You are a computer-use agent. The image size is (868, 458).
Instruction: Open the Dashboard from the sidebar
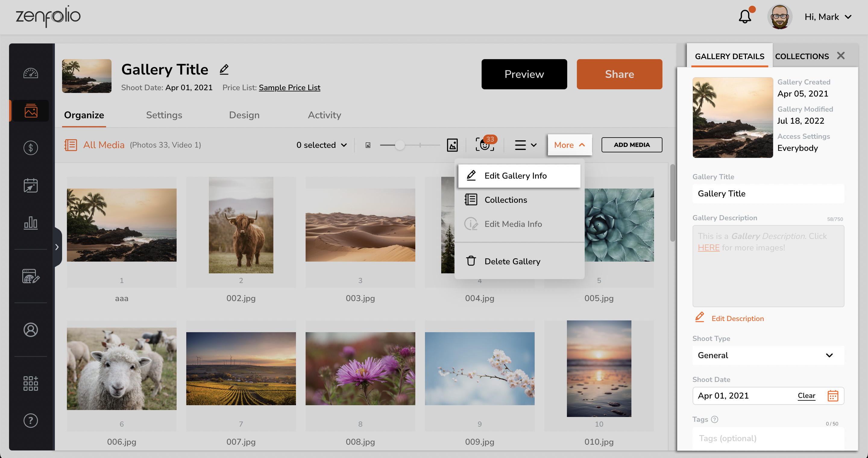tap(31, 72)
